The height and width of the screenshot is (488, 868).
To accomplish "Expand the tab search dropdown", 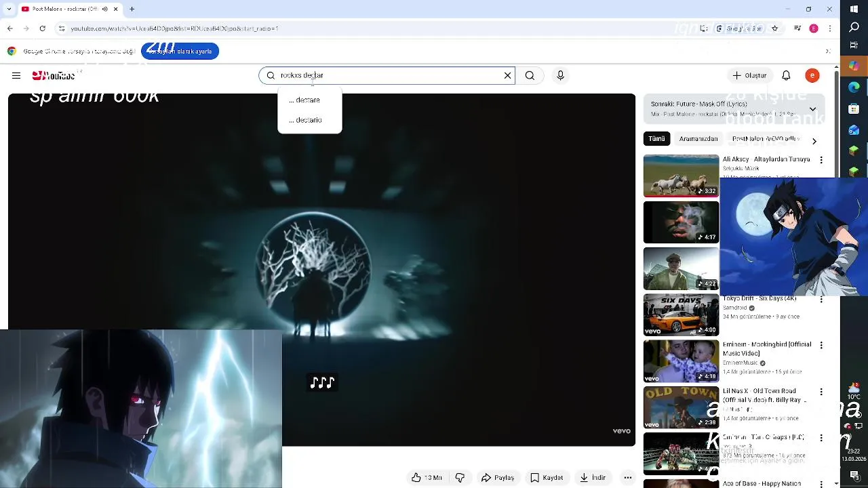I will click(x=7, y=9).
